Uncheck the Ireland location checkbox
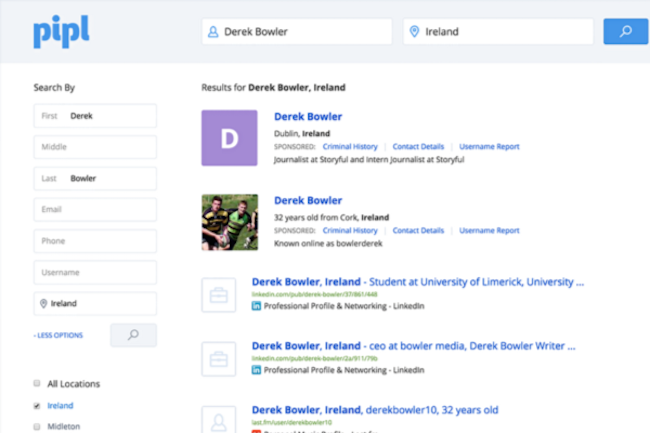 pyautogui.click(x=37, y=406)
